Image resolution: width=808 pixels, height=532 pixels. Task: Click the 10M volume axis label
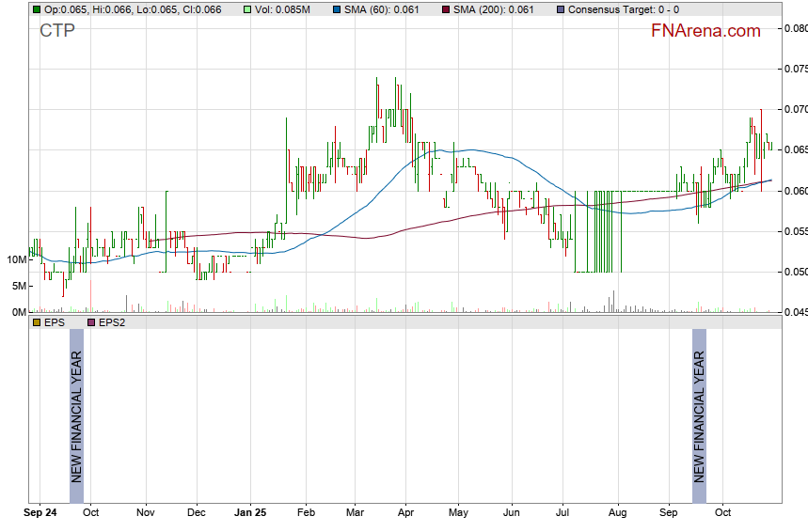point(15,259)
